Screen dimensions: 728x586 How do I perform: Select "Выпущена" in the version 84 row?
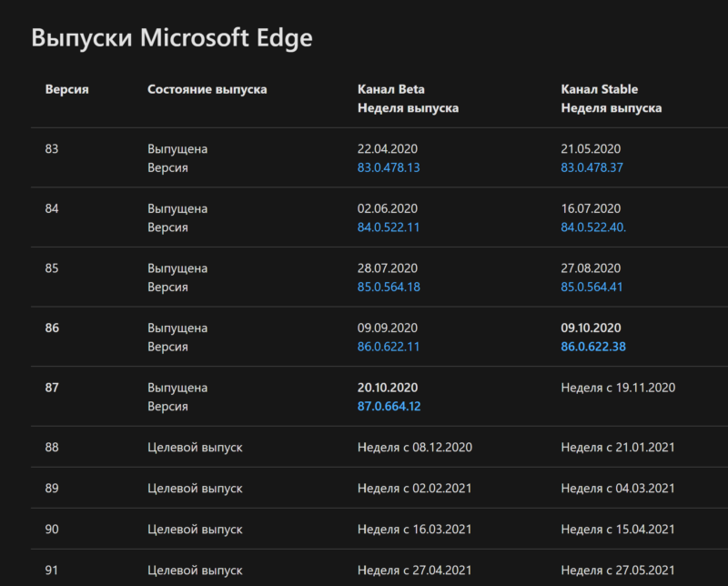coord(177,209)
